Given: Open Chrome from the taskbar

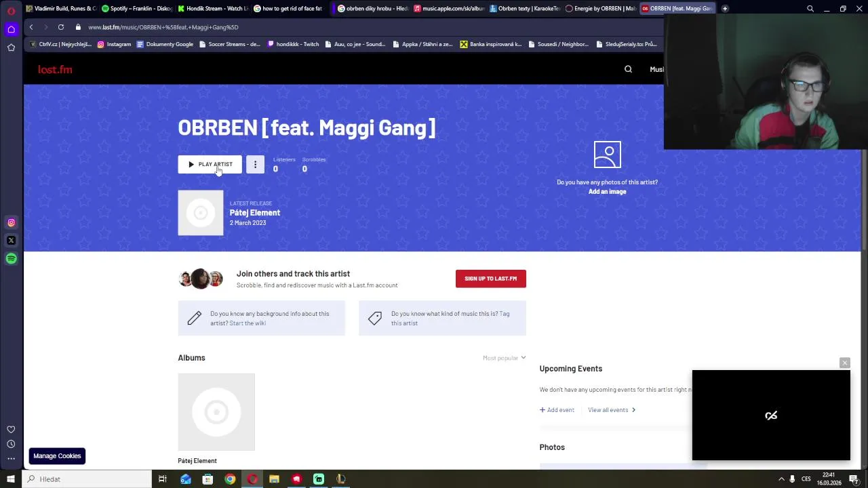Looking at the screenshot, I should pyautogui.click(x=230, y=479).
